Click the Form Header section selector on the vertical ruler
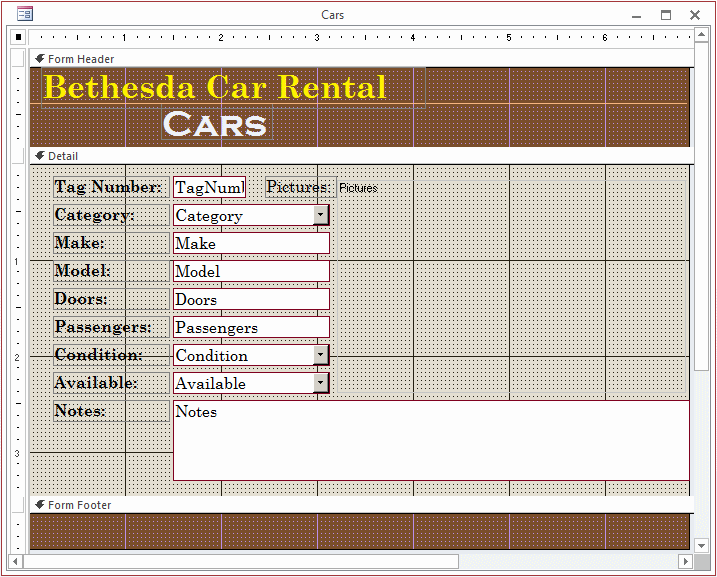This screenshot has width=717, height=577. coord(18,59)
